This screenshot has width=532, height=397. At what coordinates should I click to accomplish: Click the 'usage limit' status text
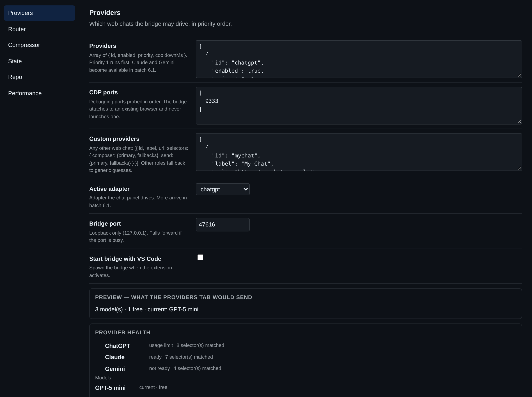pos(161,345)
